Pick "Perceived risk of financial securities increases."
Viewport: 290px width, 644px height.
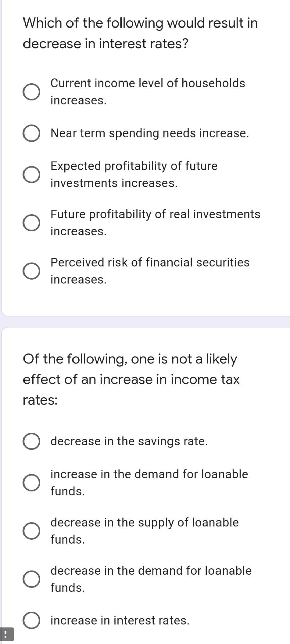(31, 270)
